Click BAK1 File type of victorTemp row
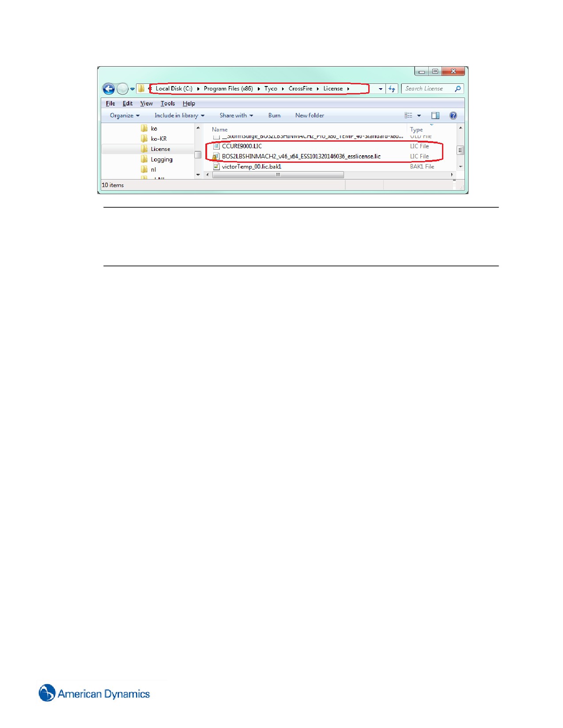Screen dimensions: 563x728 point(422,166)
